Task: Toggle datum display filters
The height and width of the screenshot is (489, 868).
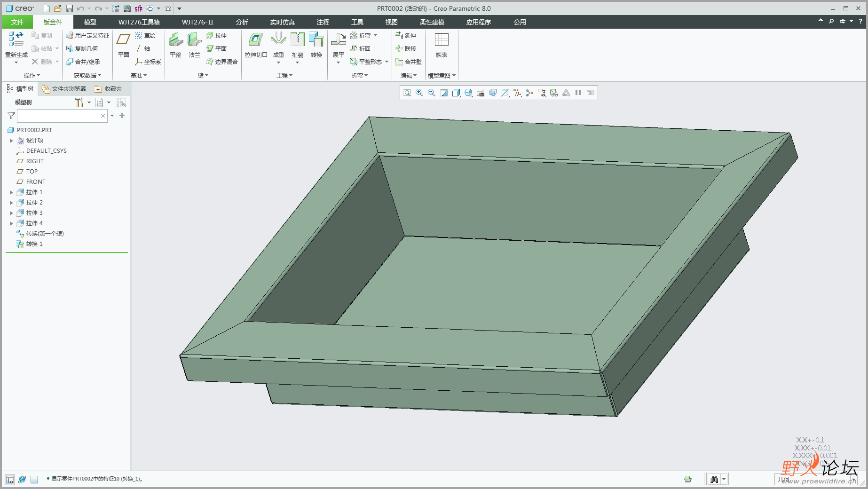Action: pos(517,93)
